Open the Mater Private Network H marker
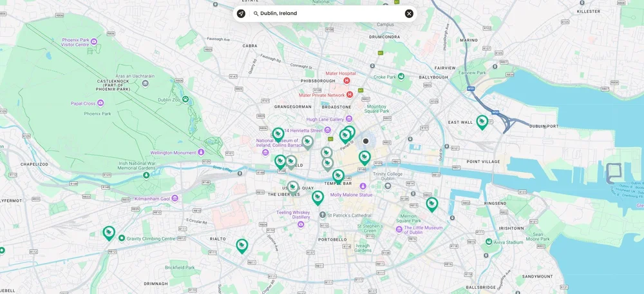 tap(350, 95)
